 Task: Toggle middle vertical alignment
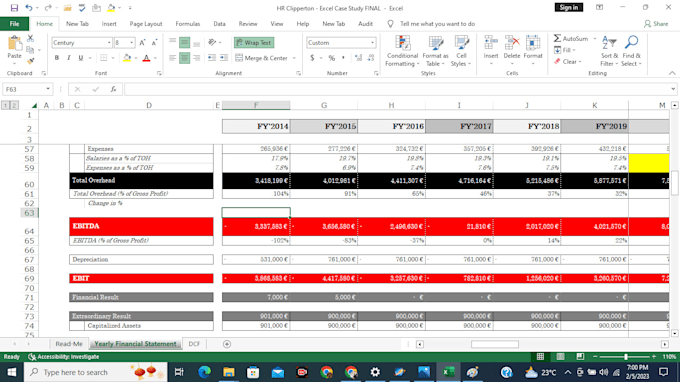184,42
